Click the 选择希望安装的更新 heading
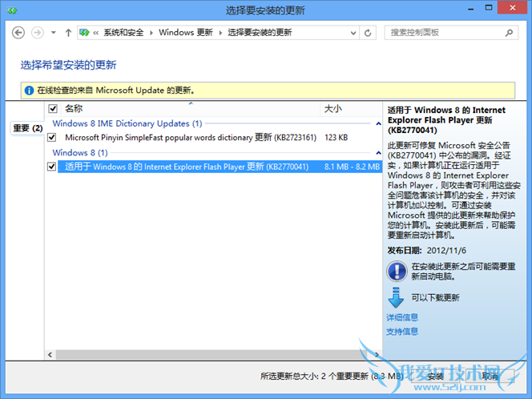 [x=69, y=65]
